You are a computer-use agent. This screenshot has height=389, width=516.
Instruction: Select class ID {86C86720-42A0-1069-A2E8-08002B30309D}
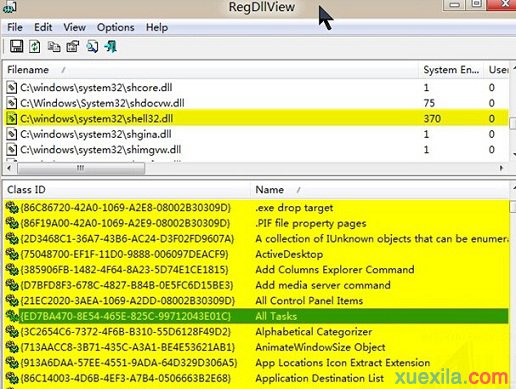125,208
